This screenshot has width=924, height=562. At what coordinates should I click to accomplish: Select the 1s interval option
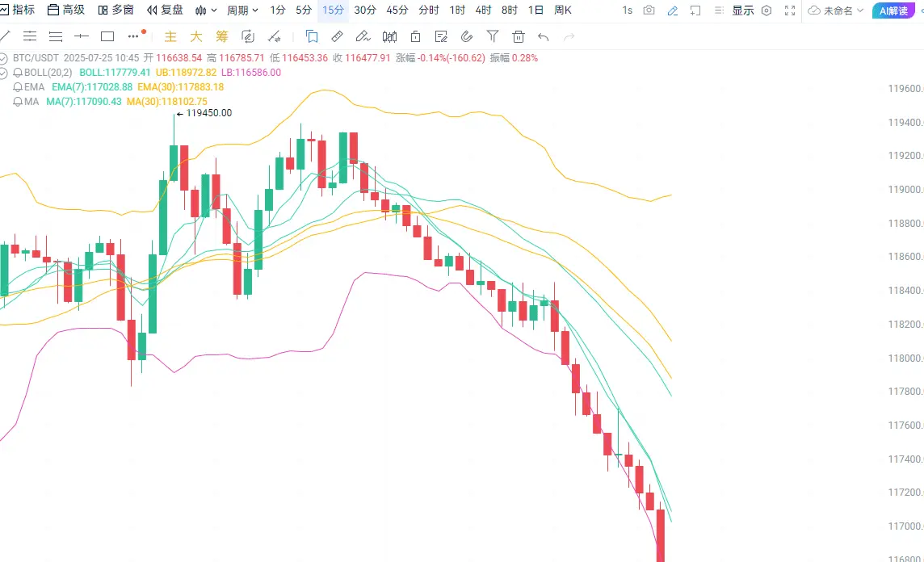[627, 10]
